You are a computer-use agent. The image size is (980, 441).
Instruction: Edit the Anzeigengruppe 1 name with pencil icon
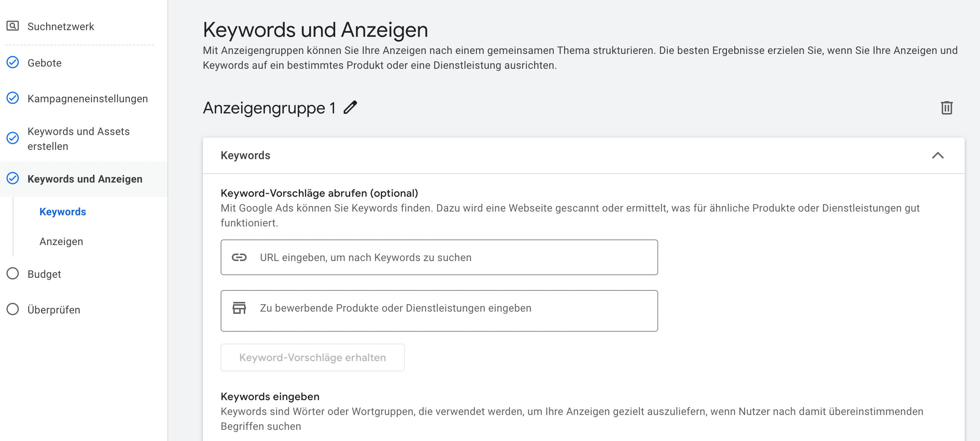click(x=350, y=107)
